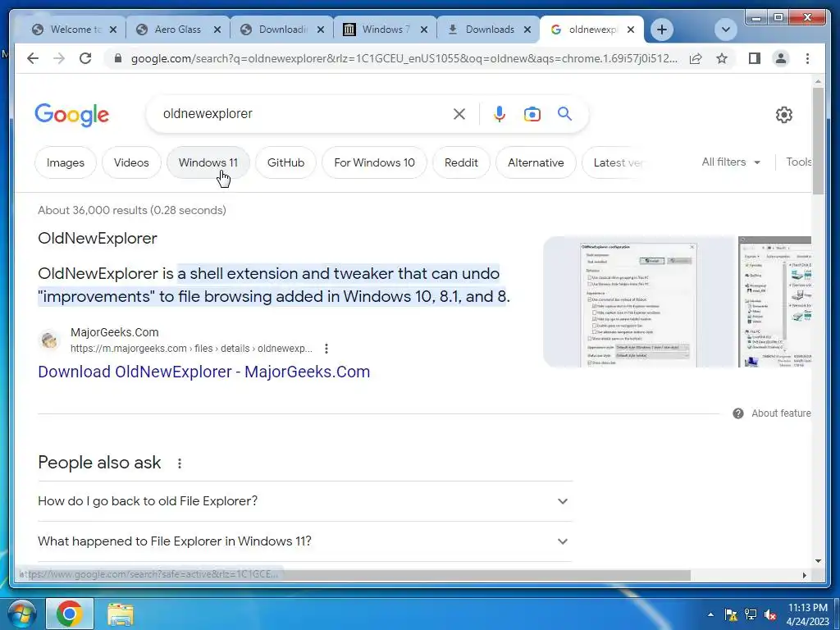Filter results by Images
Viewport: 840px width, 630px height.
66,162
